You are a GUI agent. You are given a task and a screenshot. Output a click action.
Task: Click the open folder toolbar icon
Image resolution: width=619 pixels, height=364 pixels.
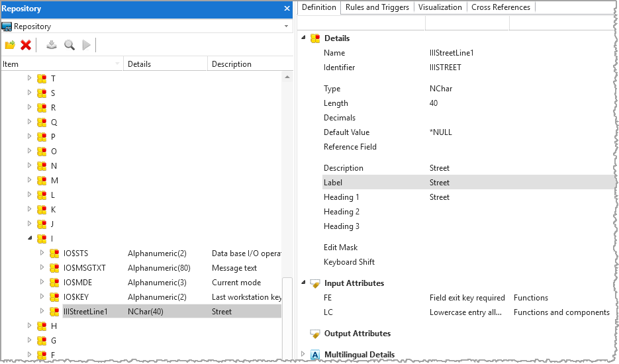coord(10,45)
